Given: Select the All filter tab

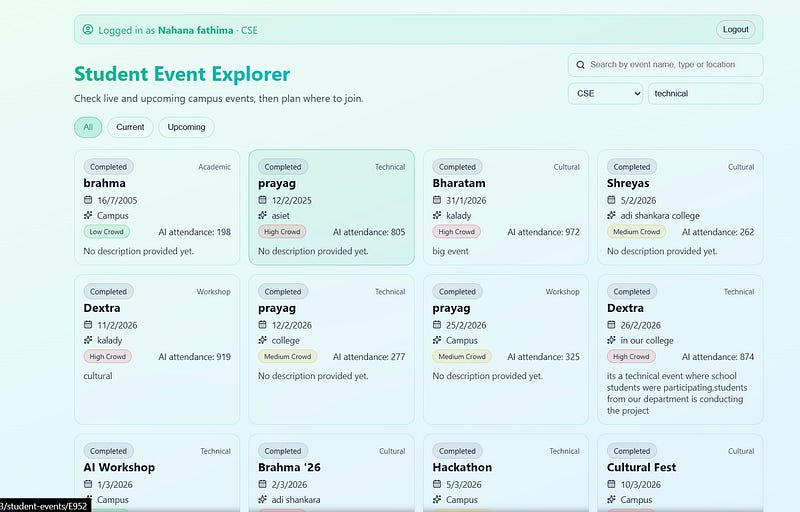Looking at the screenshot, I should point(88,127).
